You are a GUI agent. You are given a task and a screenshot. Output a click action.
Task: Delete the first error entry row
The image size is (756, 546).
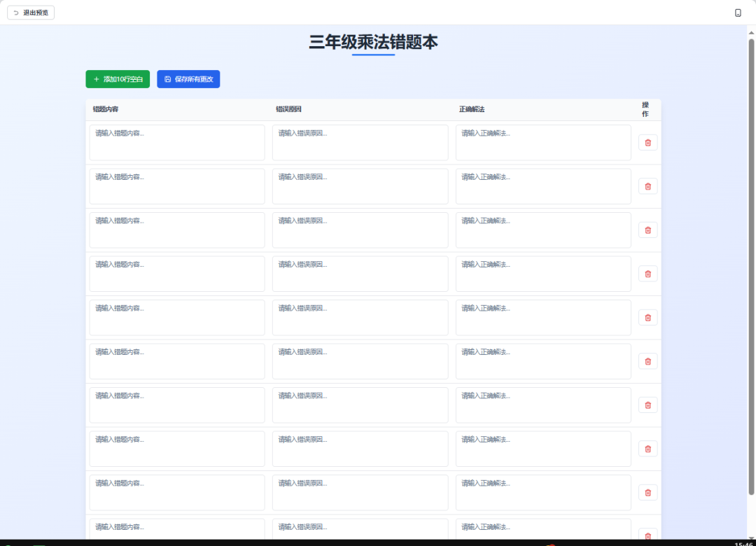[x=647, y=142]
